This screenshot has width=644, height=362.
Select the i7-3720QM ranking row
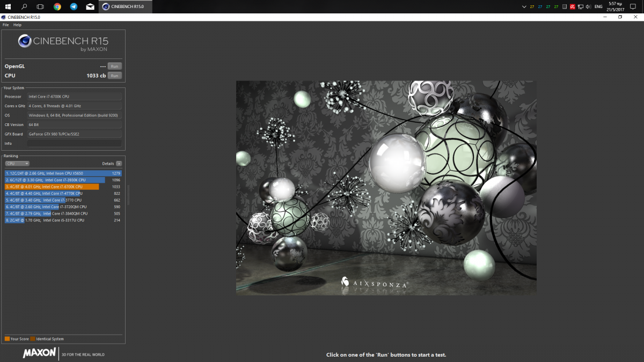63,207
